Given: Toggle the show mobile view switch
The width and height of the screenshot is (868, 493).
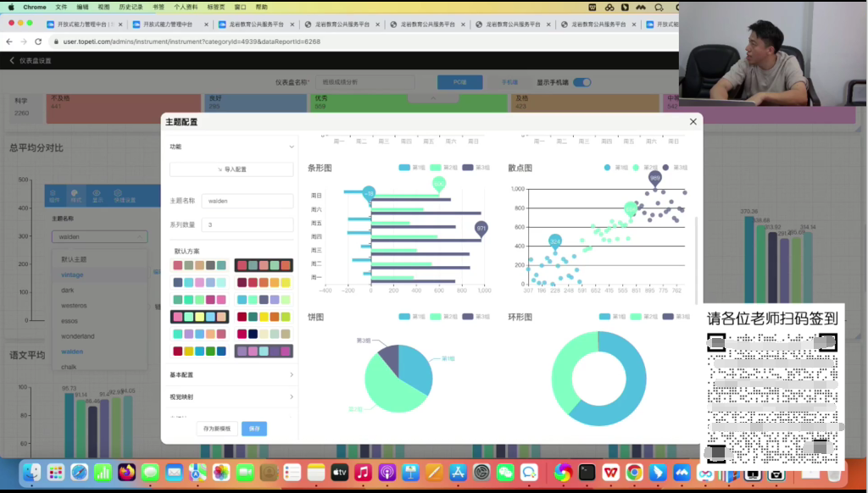Looking at the screenshot, I should (581, 83).
